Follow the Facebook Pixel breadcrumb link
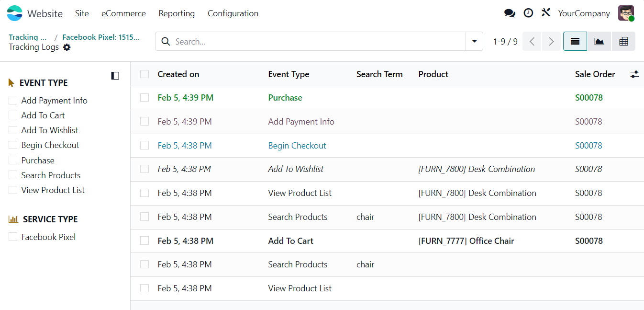 click(x=101, y=37)
